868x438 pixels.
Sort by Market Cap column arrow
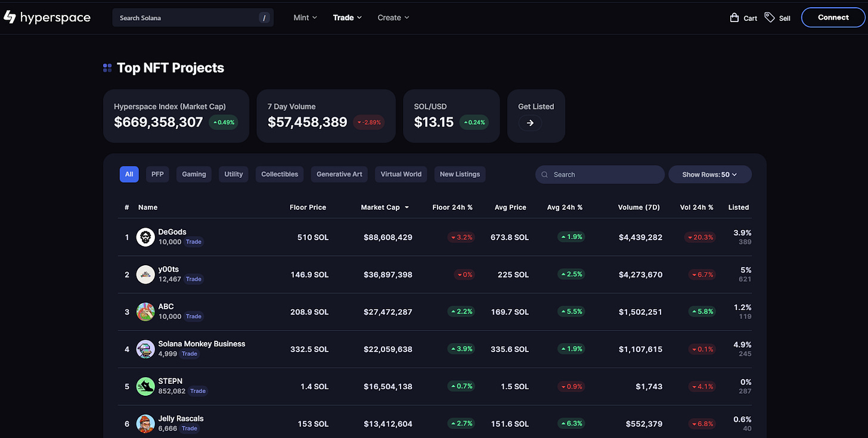[x=407, y=207]
